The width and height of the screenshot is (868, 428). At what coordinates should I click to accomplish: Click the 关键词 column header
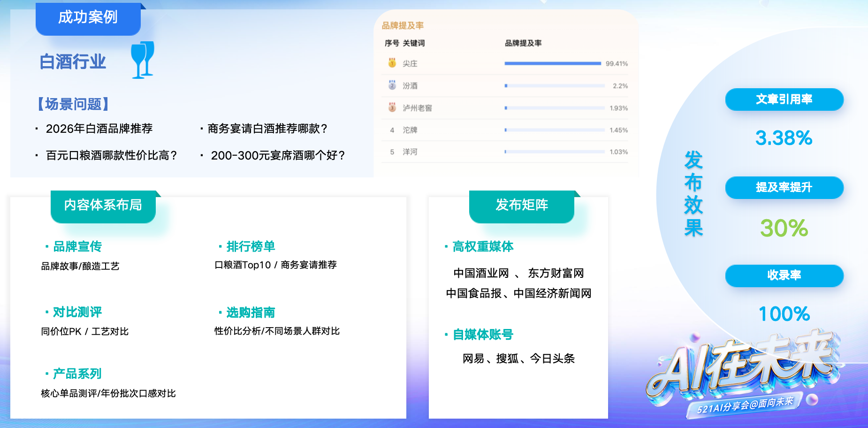click(414, 43)
